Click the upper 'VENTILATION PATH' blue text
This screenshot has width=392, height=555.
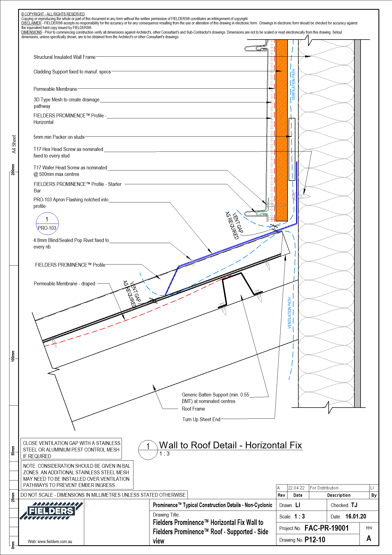coord(293,84)
